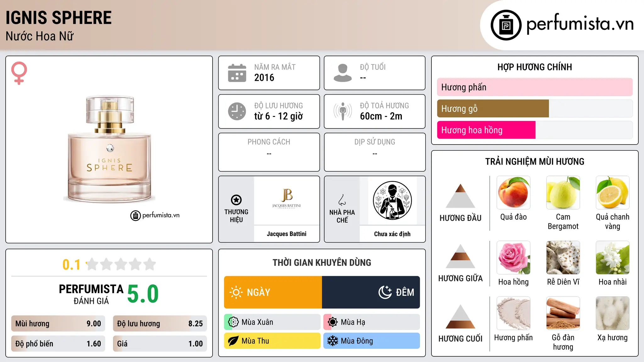Choose the Mùa Xuân season bar

[272, 322]
